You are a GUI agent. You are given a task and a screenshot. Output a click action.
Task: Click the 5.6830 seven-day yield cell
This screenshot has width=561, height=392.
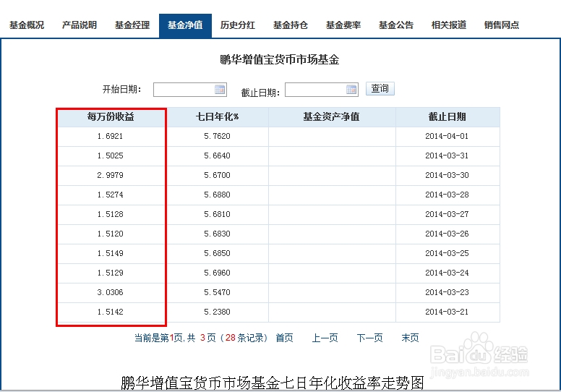point(217,234)
